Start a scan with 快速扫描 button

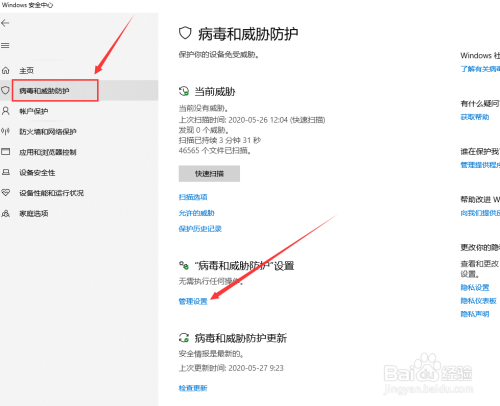tap(209, 174)
